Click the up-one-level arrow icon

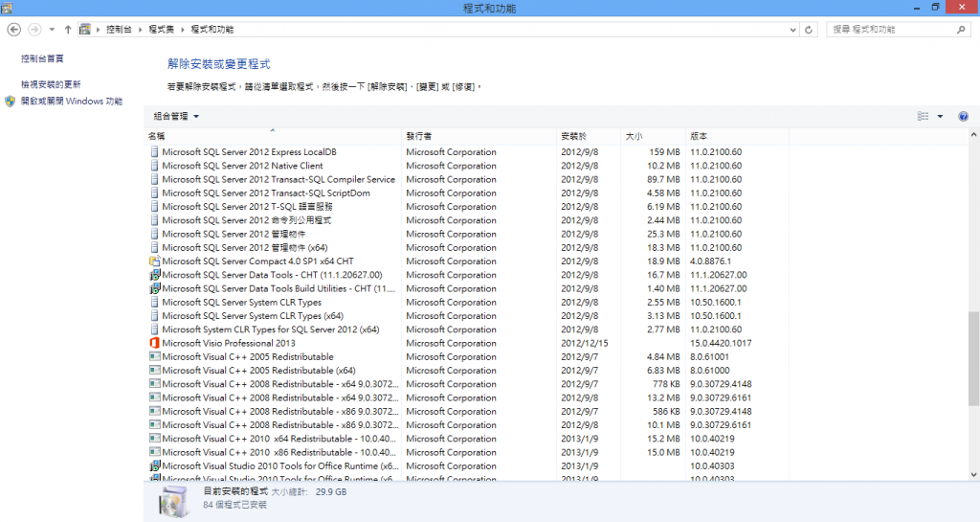(68, 30)
